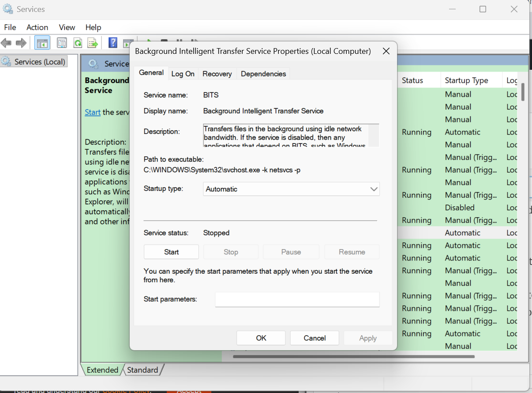Screen dimensions: 532x393
Task: Toggle the Show/Hide Action Pane icon
Action: [128, 42]
